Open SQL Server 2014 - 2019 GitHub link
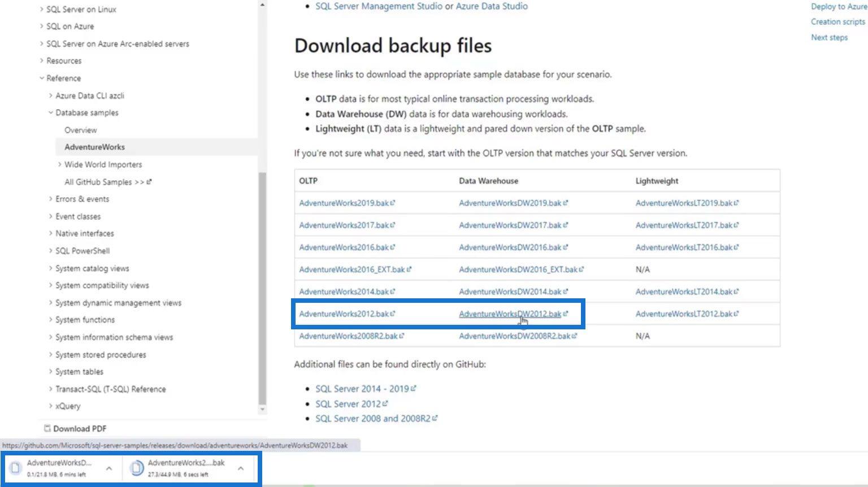 click(x=366, y=389)
